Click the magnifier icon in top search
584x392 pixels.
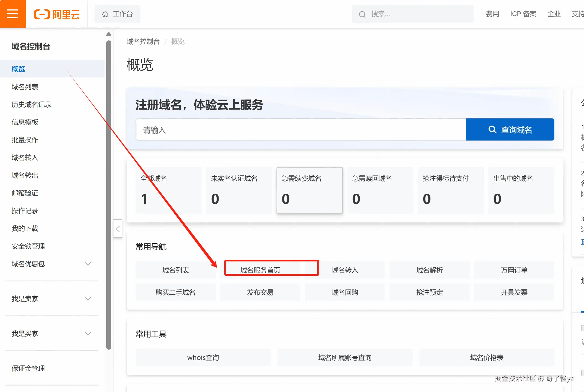click(362, 14)
